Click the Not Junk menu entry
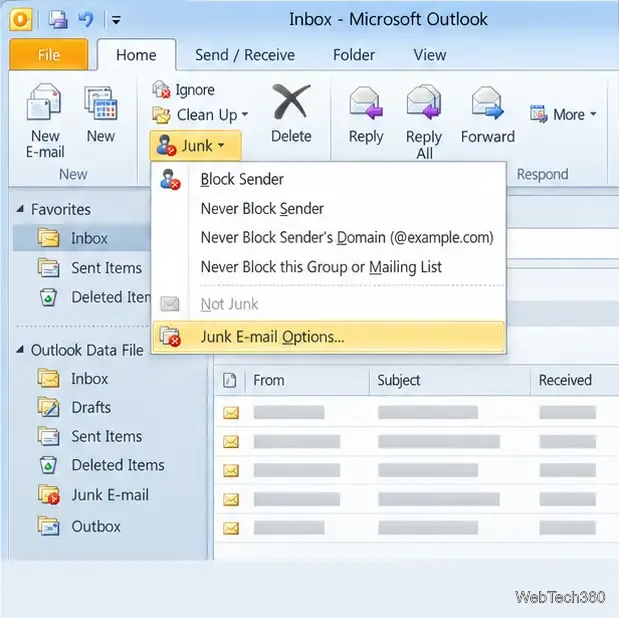 pyautogui.click(x=328, y=304)
